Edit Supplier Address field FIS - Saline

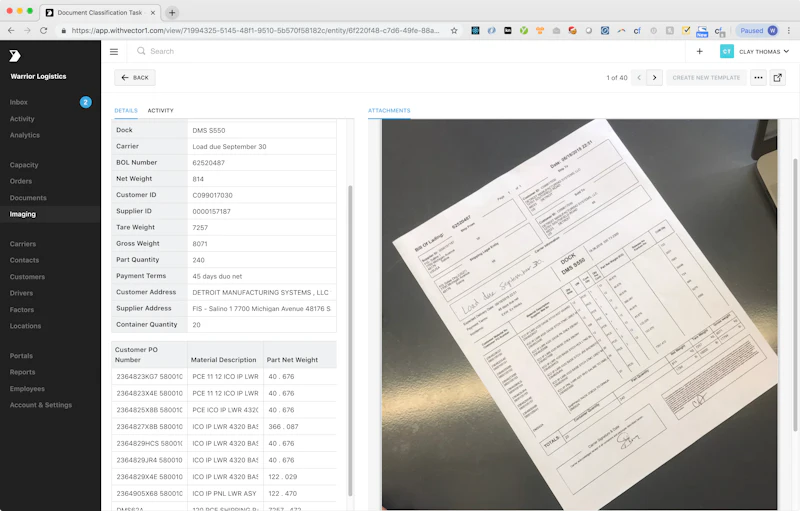click(262, 309)
